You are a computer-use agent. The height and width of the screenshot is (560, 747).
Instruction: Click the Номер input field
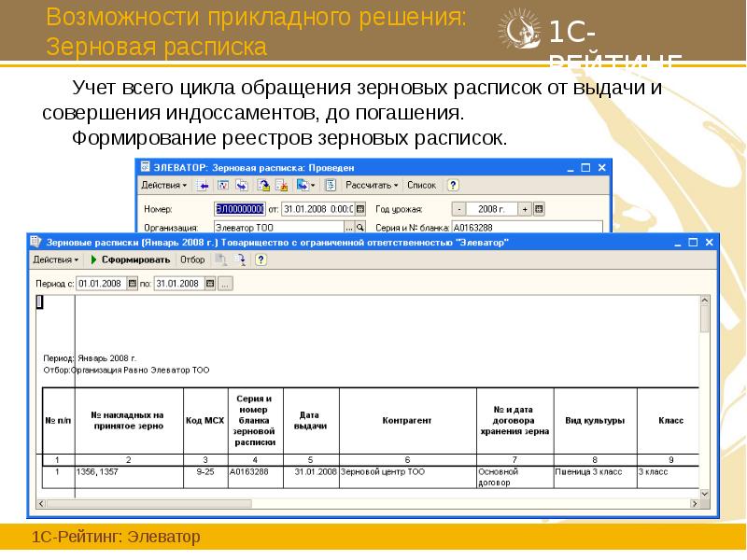pyautogui.click(x=239, y=209)
